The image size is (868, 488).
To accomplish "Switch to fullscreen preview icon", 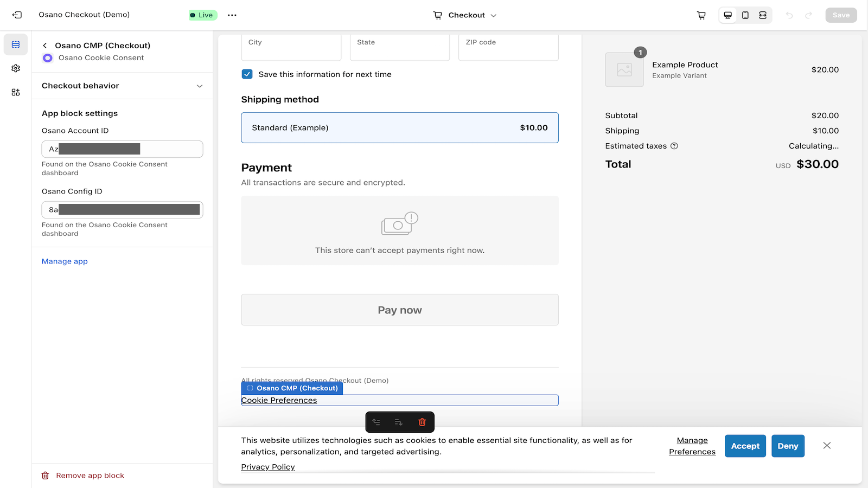I will pos(763,15).
